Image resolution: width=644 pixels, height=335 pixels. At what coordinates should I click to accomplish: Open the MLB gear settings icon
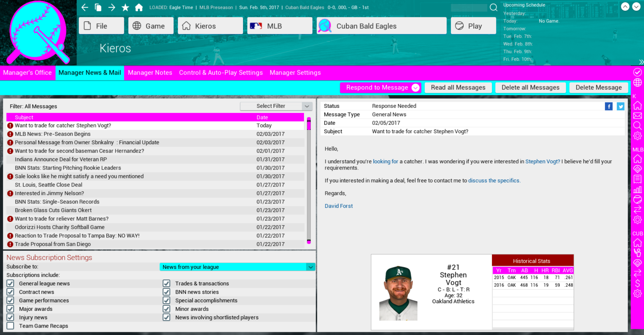[638, 220]
